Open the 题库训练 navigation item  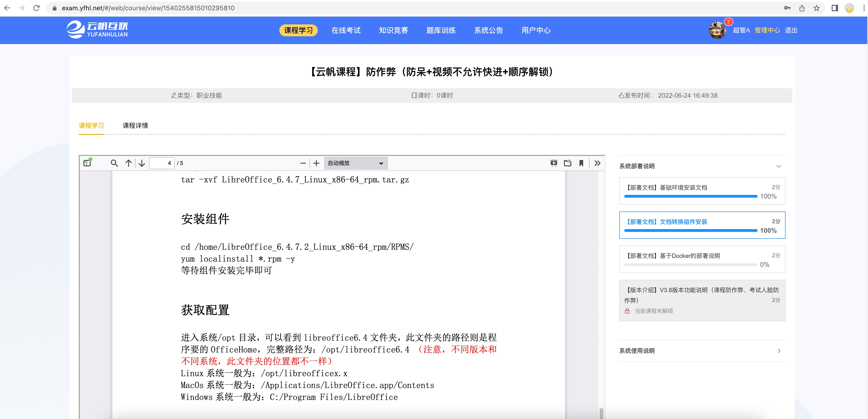coord(441,30)
